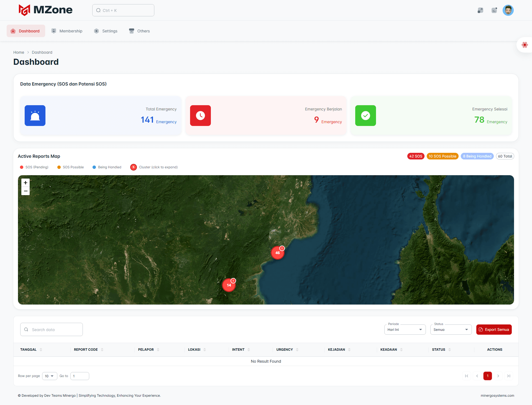Click the Export Semua button
This screenshot has height=405, width=532.
(x=494, y=329)
